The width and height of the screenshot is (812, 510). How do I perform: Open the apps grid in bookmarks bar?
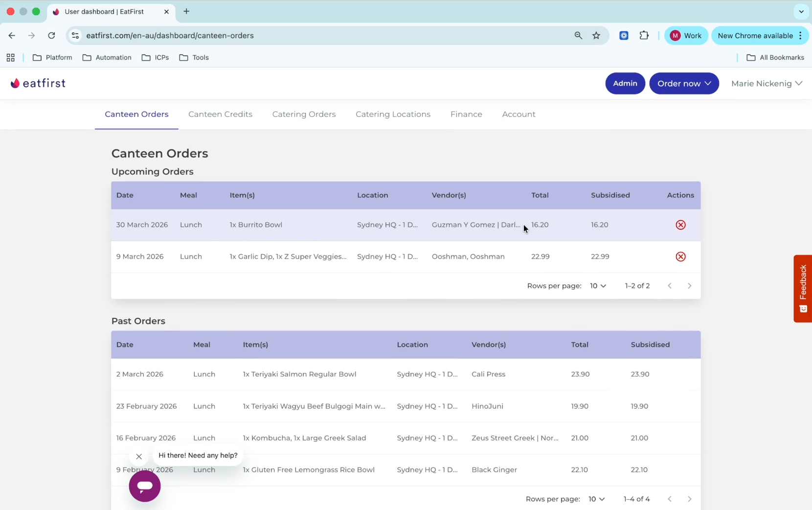(x=10, y=58)
